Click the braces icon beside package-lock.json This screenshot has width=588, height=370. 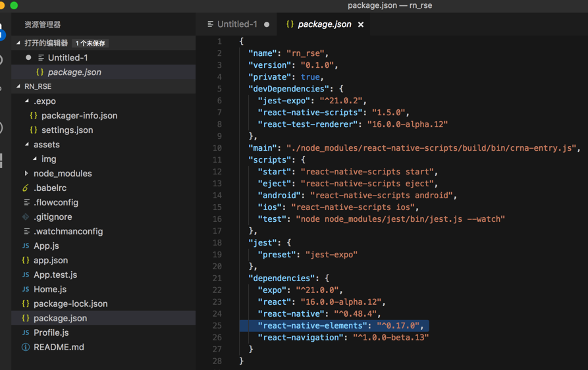click(x=26, y=304)
